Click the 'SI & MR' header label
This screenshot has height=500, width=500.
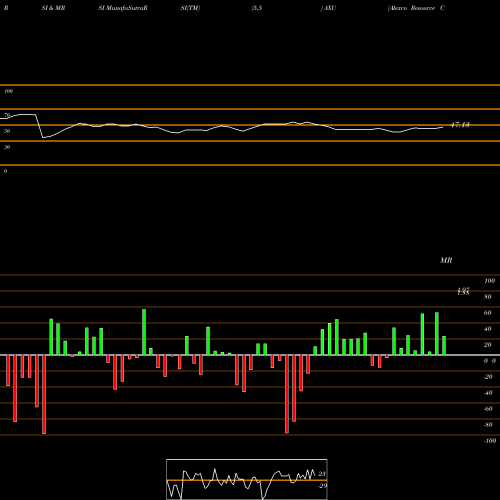coord(53,8)
